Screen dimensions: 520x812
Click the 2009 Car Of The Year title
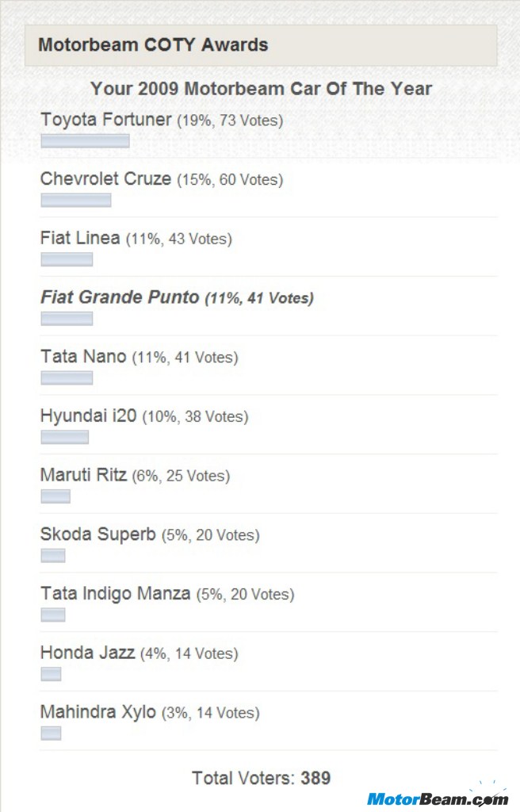pos(261,89)
